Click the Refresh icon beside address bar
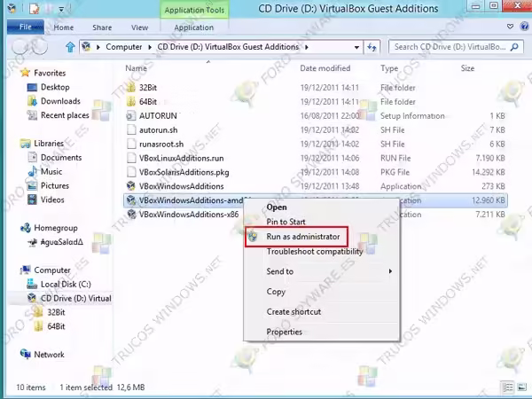The height and width of the screenshot is (399, 532). coord(372,47)
